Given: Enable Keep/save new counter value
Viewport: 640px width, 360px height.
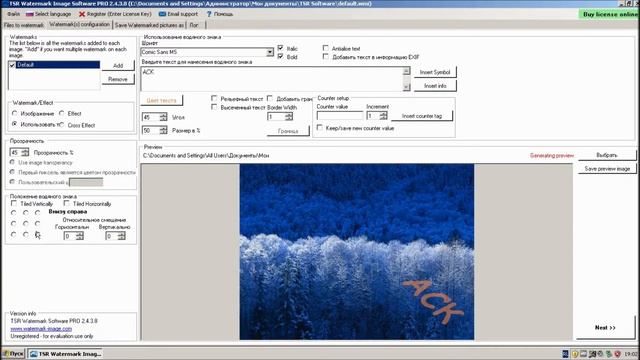Looking at the screenshot, I should [x=320, y=128].
